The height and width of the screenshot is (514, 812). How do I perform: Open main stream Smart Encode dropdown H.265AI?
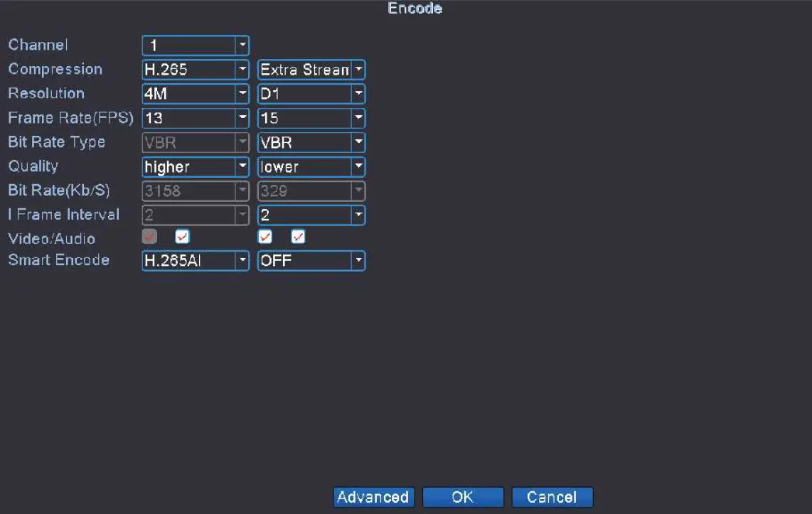(196, 260)
